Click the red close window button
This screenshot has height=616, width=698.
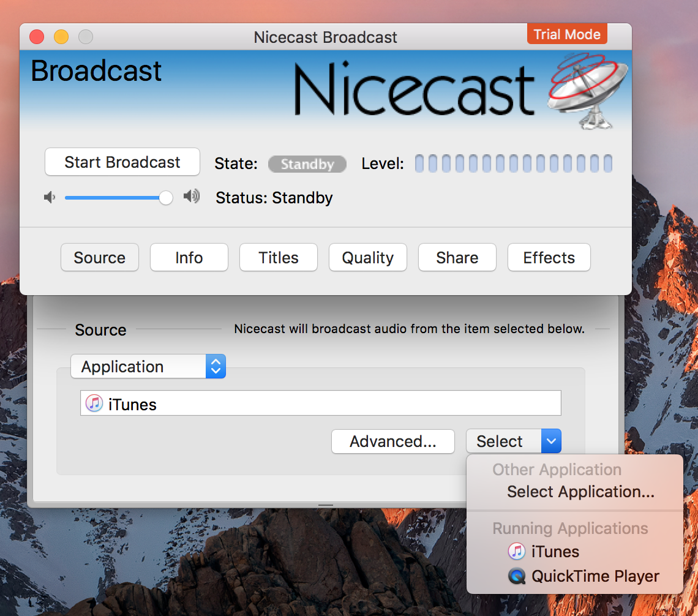tap(37, 37)
